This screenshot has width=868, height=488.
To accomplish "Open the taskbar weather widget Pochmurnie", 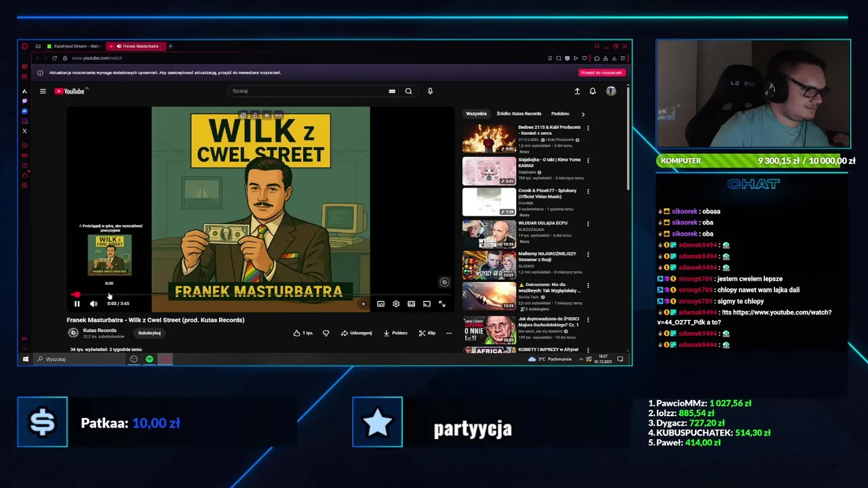I will point(550,359).
